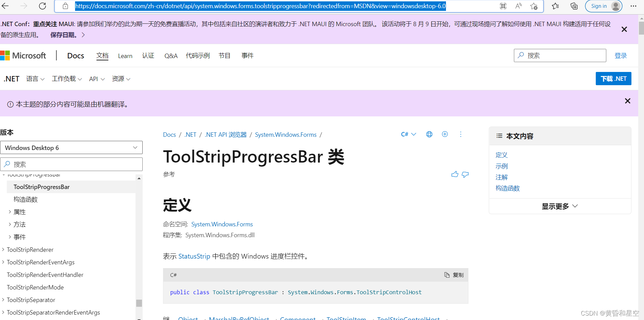
Task: Select the Learn nav item
Action: point(125,56)
